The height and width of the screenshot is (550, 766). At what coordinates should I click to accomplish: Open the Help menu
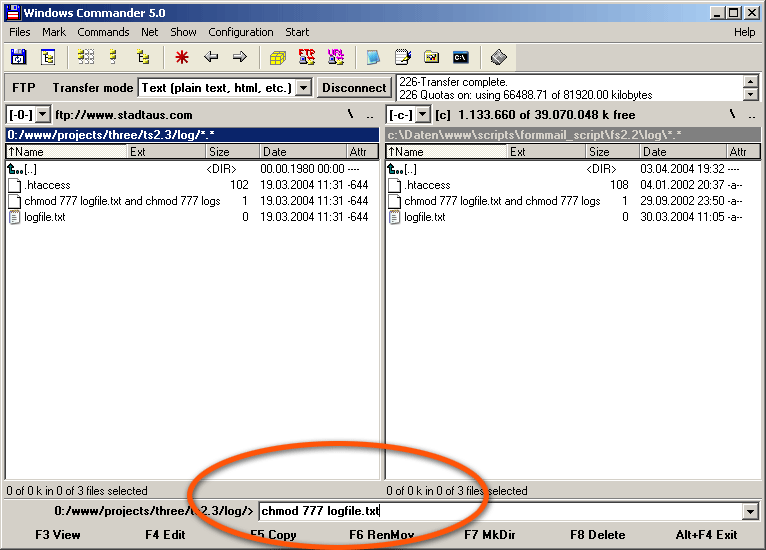coord(744,32)
